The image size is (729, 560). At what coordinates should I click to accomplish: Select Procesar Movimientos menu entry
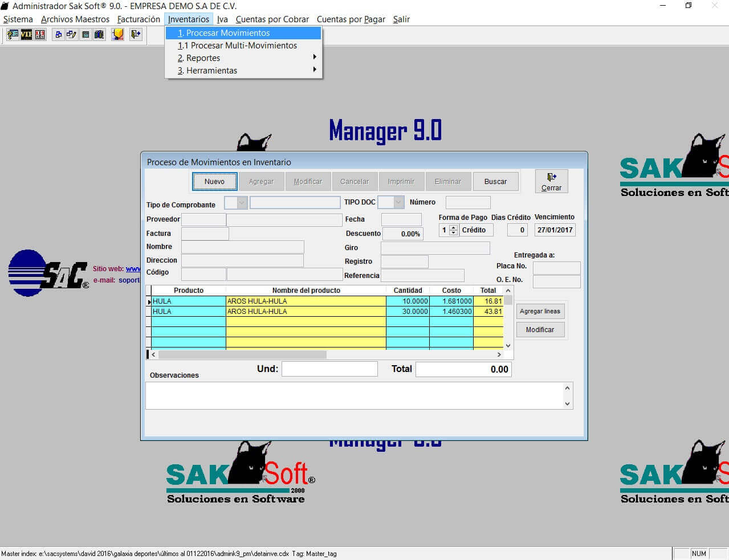[243, 33]
